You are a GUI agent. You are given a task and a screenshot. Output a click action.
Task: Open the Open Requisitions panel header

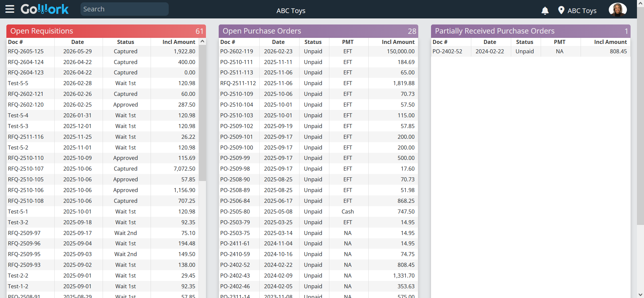pyautogui.click(x=106, y=31)
